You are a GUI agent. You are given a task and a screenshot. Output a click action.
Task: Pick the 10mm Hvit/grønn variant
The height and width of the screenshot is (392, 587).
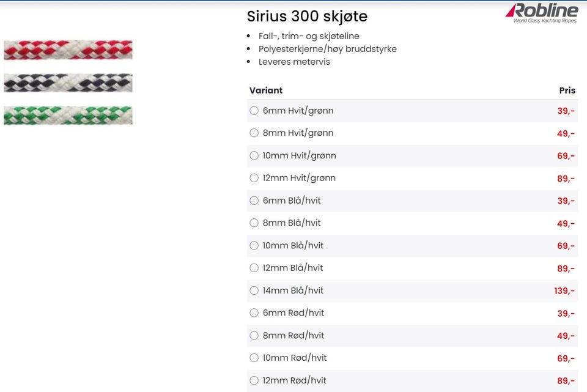tap(254, 155)
